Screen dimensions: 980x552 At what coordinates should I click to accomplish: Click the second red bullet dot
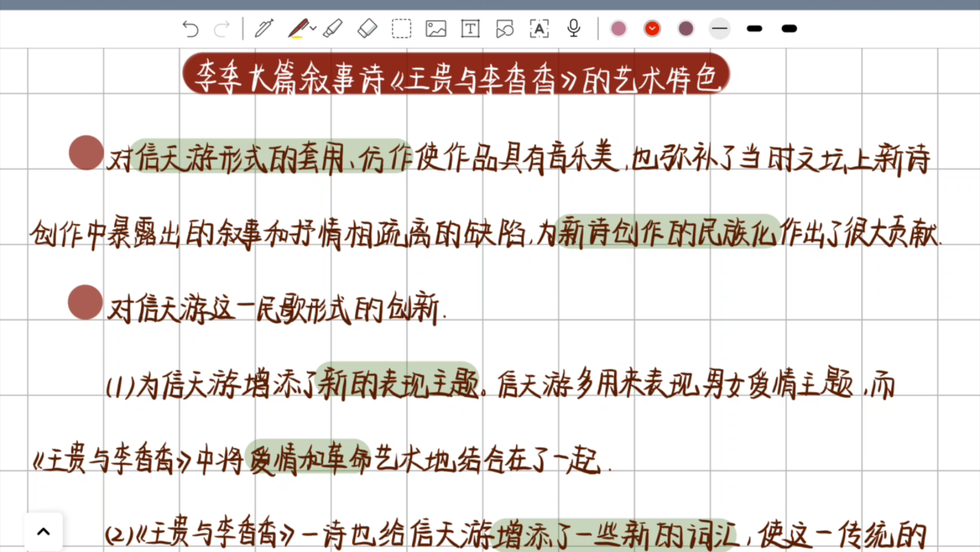click(85, 302)
